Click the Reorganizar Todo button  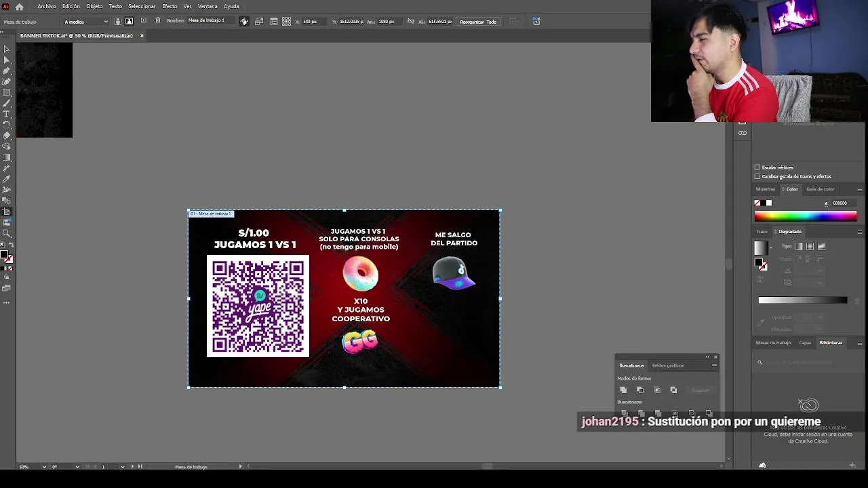tap(478, 22)
